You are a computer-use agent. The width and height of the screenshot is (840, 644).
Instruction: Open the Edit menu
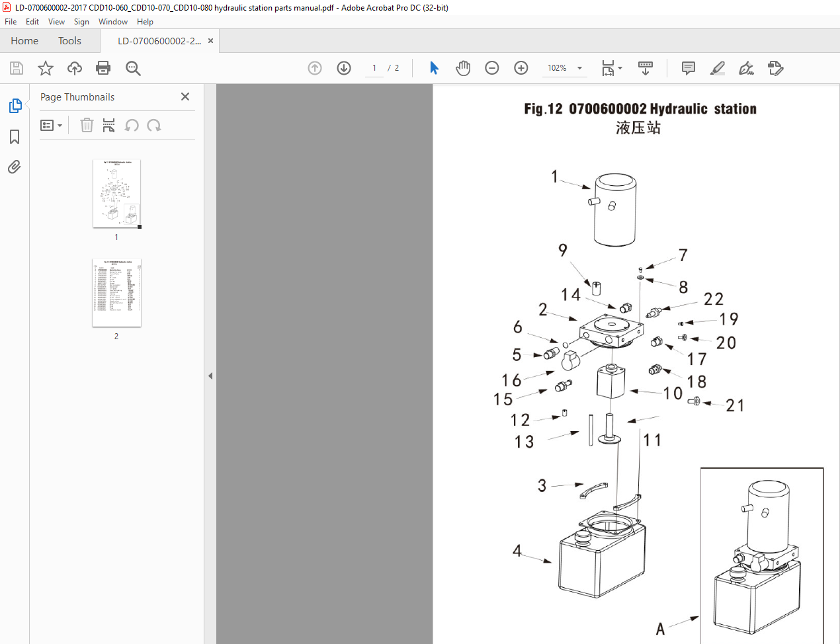click(x=32, y=22)
